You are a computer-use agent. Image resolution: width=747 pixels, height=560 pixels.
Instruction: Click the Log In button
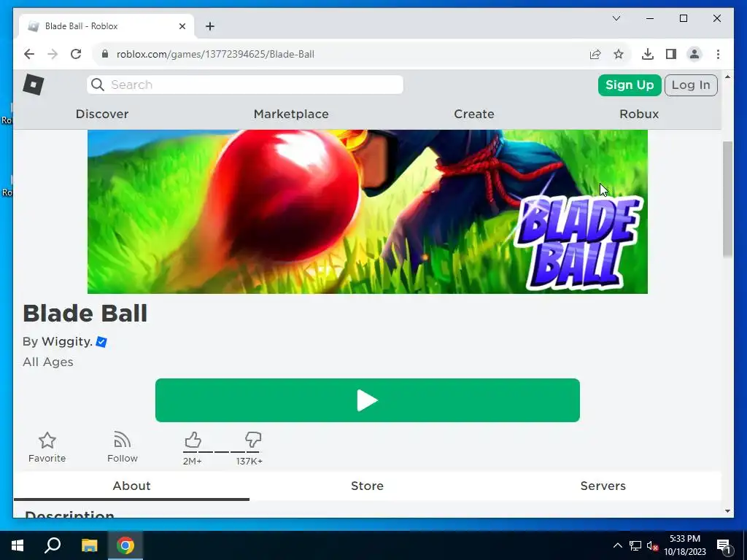[x=691, y=85]
